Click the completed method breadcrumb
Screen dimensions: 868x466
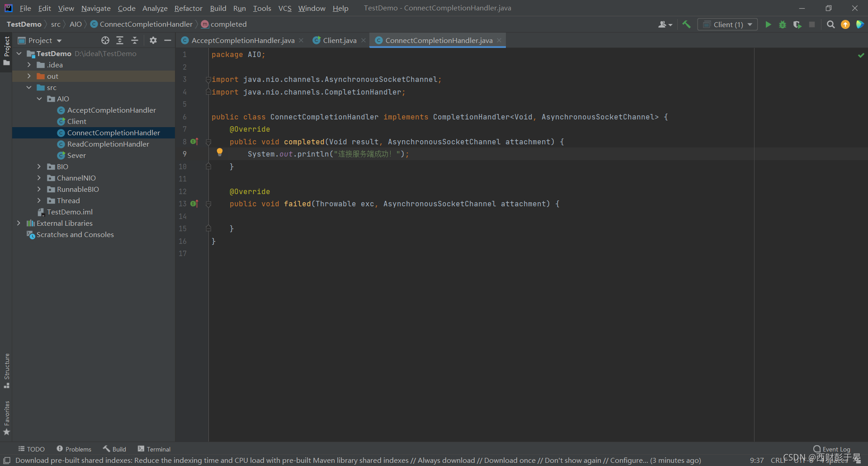coord(224,24)
